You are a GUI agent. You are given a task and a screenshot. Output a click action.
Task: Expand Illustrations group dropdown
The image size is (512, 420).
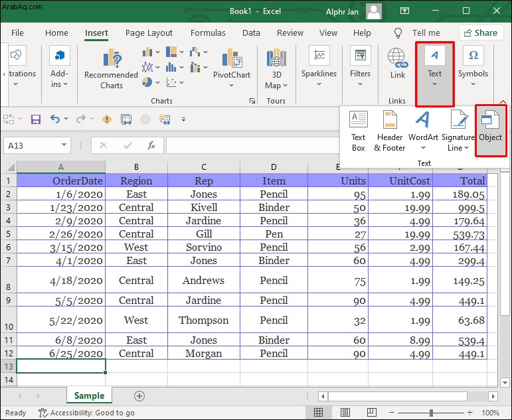(15, 84)
